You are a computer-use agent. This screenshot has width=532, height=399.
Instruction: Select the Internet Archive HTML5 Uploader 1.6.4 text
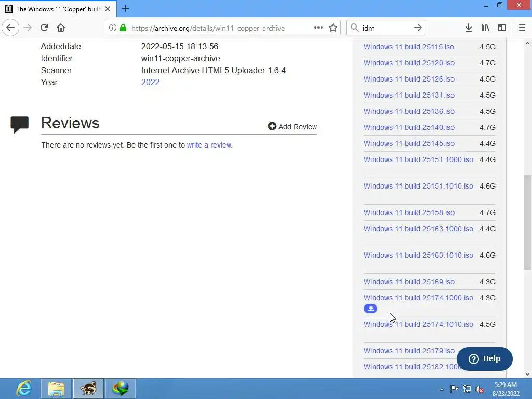[x=214, y=70]
